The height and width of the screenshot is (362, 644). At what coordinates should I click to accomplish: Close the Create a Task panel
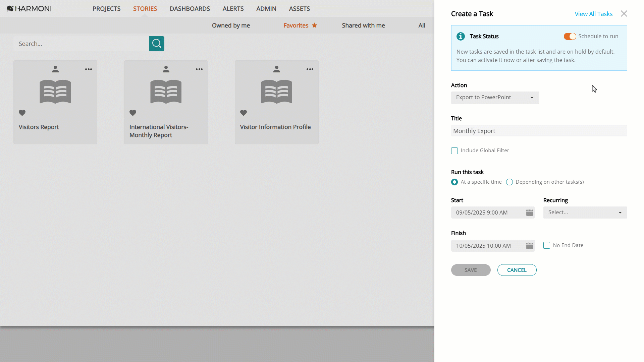624,14
